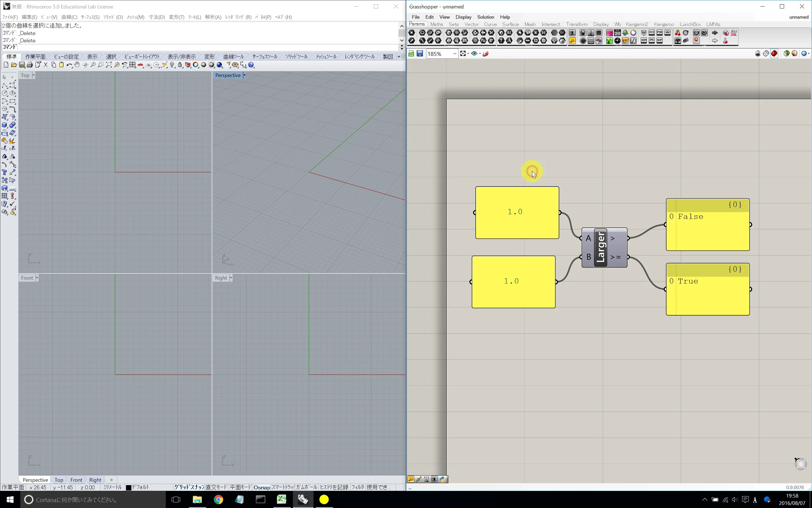Cut selection with scissors icon

click(x=46, y=65)
